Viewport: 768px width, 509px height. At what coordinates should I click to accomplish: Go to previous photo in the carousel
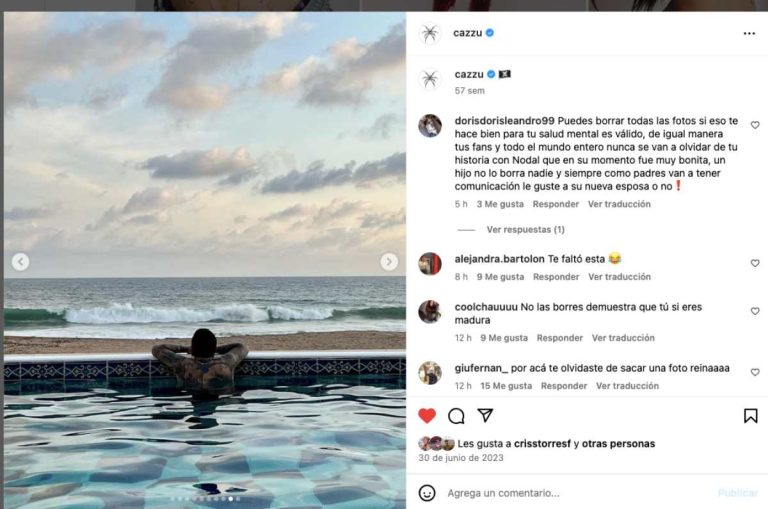pos(21,262)
